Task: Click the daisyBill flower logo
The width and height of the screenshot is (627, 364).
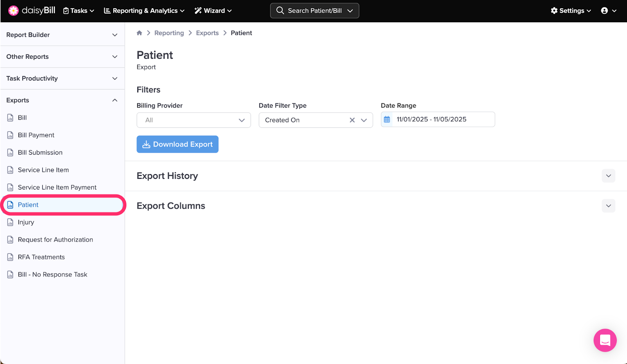Action: [x=13, y=11]
